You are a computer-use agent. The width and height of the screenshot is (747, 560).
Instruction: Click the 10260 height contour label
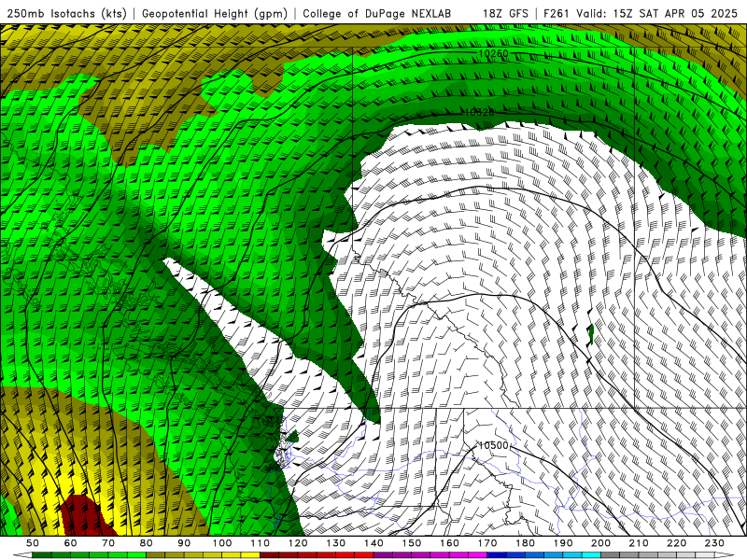pyautogui.click(x=493, y=54)
